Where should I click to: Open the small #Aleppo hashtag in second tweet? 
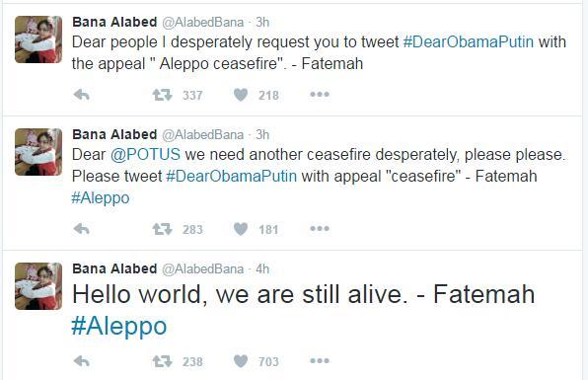tap(101, 198)
